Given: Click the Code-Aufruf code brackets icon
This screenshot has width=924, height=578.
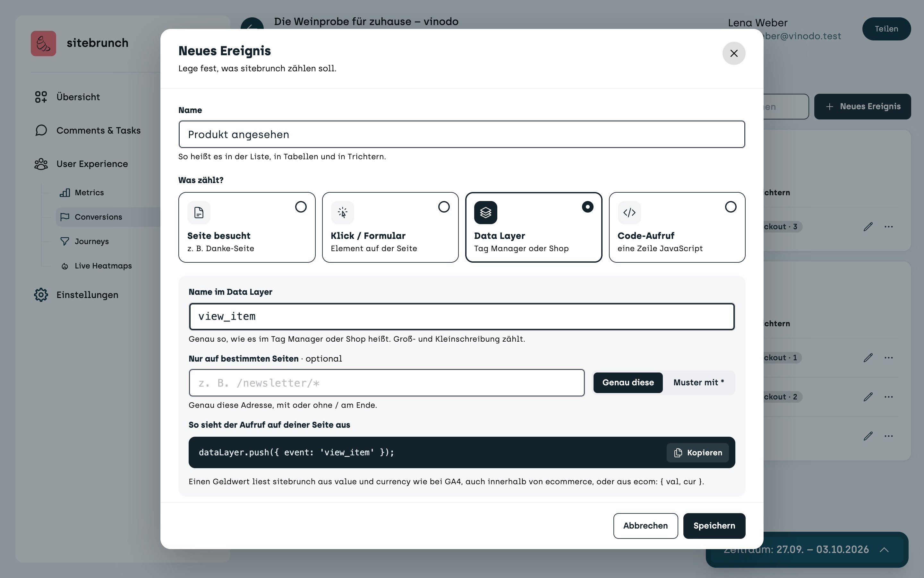Looking at the screenshot, I should point(629,213).
